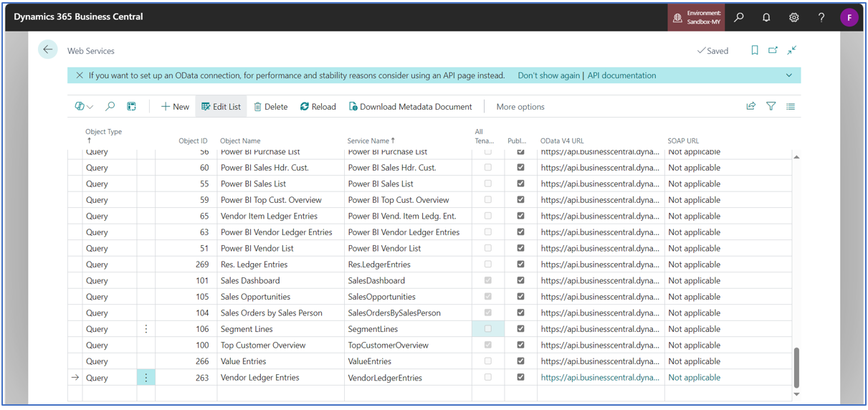Delete the selected web service
Viewport: 868px width, 410px height.
pos(270,107)
